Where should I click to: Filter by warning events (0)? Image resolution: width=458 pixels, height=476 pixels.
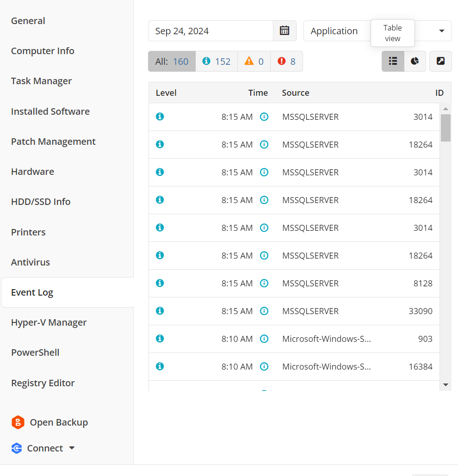pos(254,62)
